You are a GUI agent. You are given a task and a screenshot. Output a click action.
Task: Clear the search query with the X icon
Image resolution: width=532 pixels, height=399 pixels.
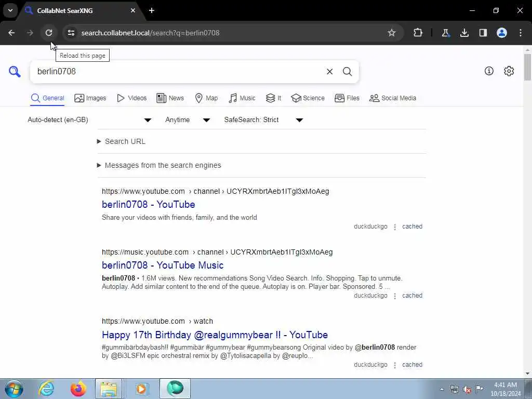tap(329, 72)
